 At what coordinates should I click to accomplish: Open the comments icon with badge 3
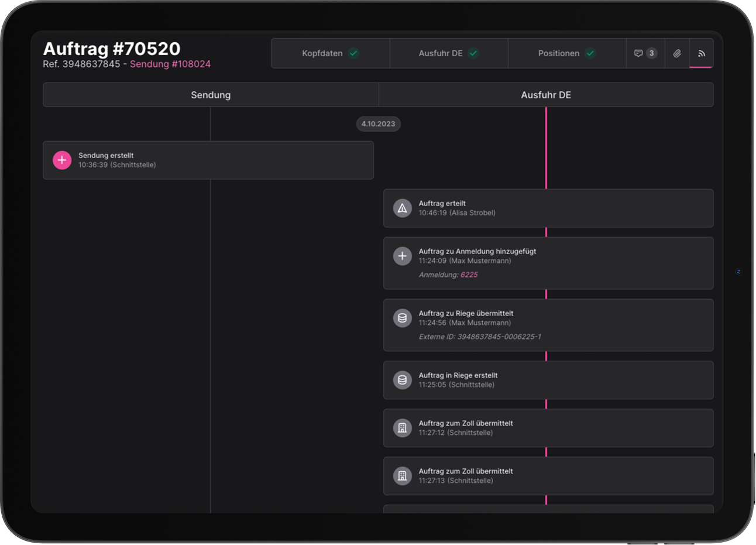645,53
